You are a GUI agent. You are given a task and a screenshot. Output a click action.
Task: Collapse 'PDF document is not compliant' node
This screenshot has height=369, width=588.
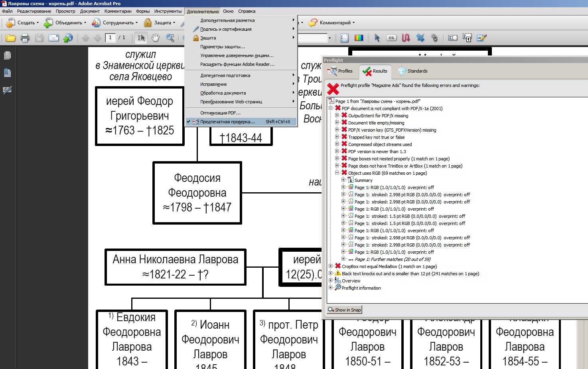pyautogui.click(x=331, y=108)
